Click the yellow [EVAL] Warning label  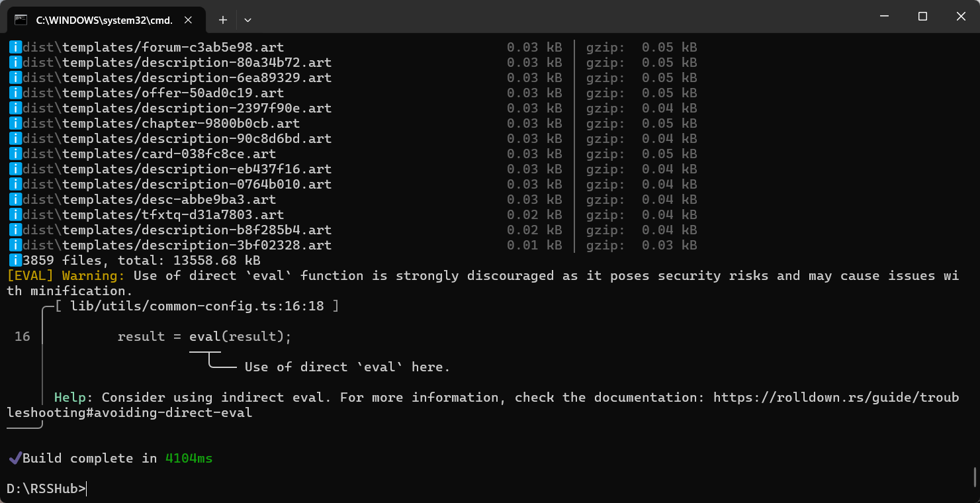pos(66,276)
